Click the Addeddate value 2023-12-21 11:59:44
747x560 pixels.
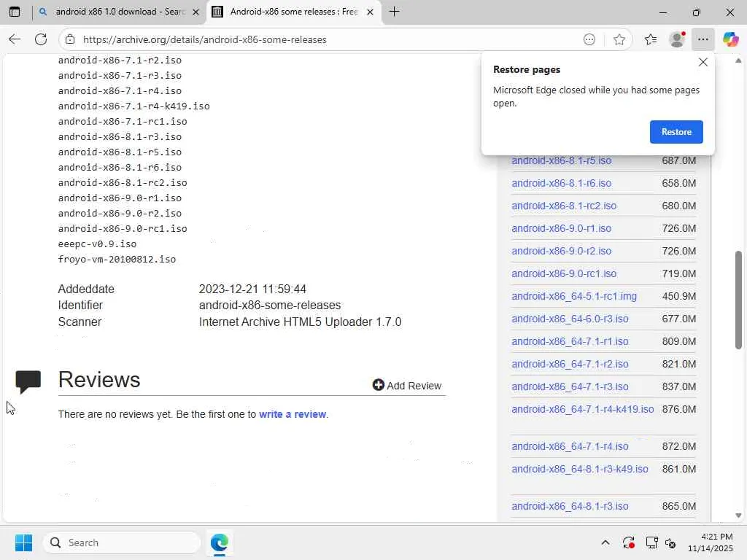[252, 289]
